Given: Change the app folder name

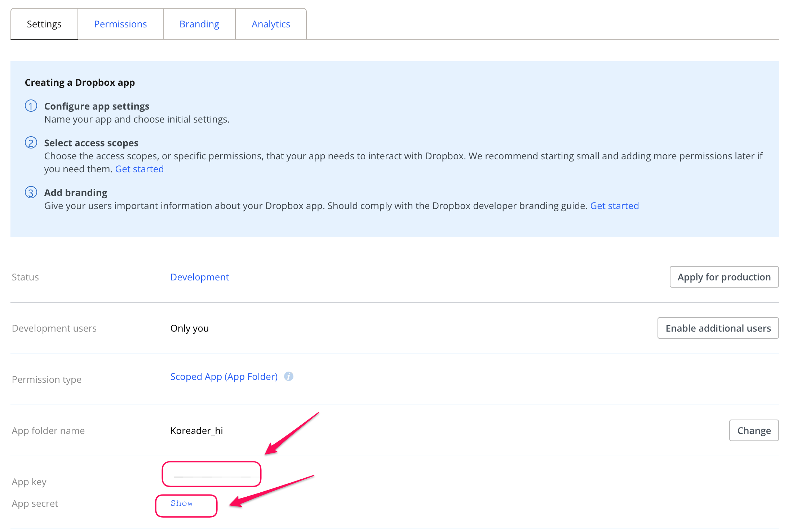Looking at the screenshot, I should [754, 430].
